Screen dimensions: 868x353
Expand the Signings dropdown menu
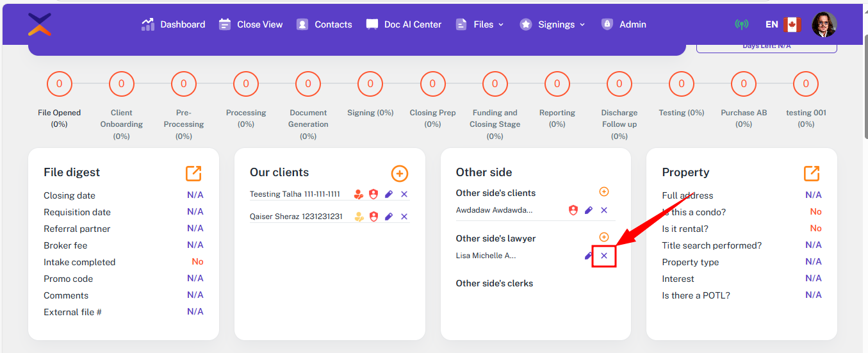click(553, 24)
